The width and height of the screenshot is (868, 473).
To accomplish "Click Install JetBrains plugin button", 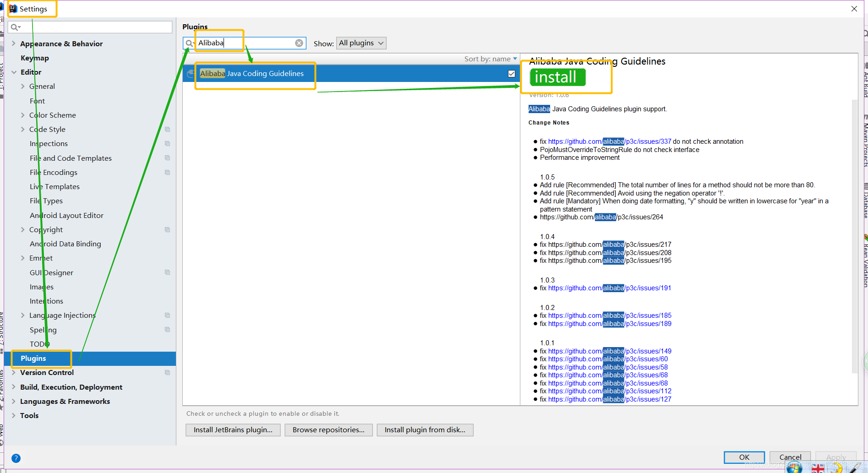I will tap(233, 430).
